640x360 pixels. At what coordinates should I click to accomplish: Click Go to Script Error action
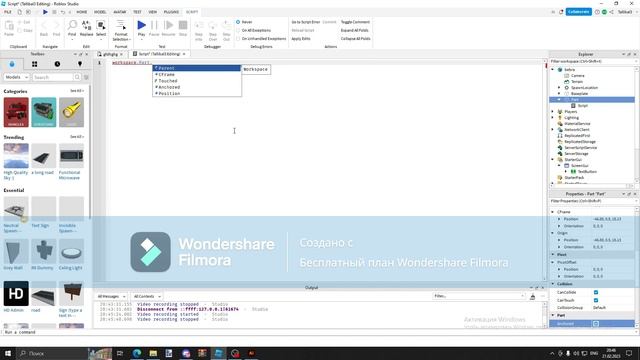[x=305, y=22]
